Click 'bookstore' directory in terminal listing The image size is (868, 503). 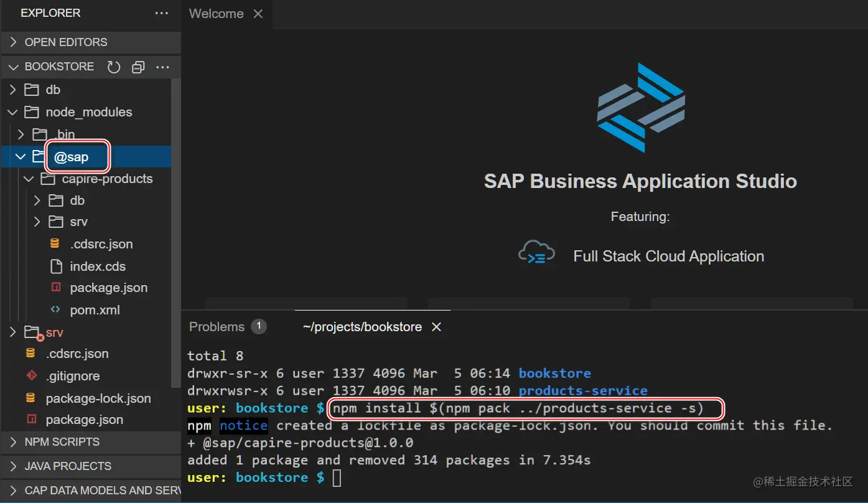point(555,374)
